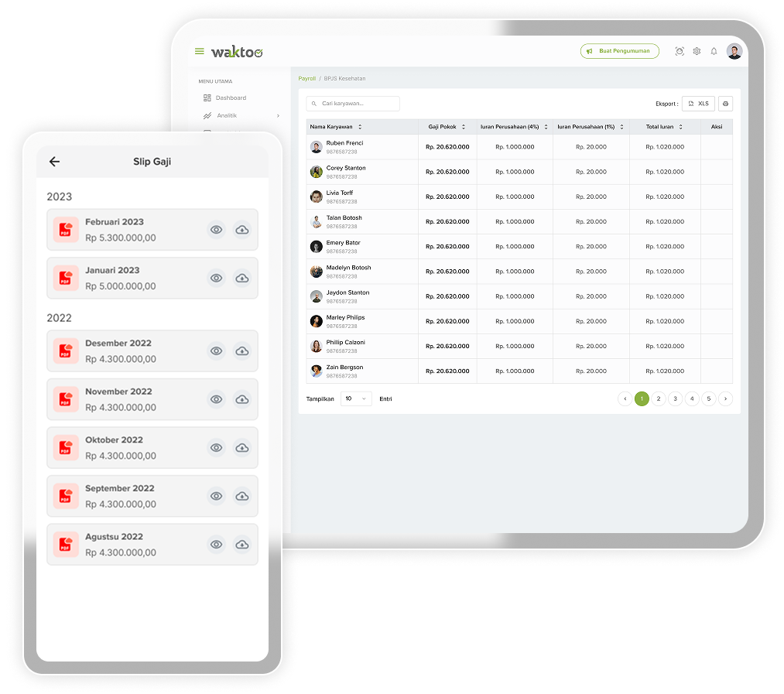Click the Buat Pengumuman button
Screen dimensions: 784x694
pos(619,52)
